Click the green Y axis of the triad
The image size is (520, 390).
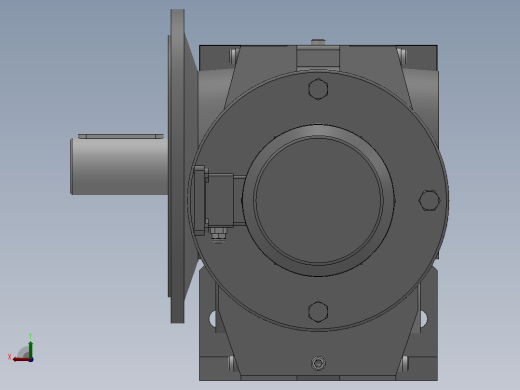point(30,349)
